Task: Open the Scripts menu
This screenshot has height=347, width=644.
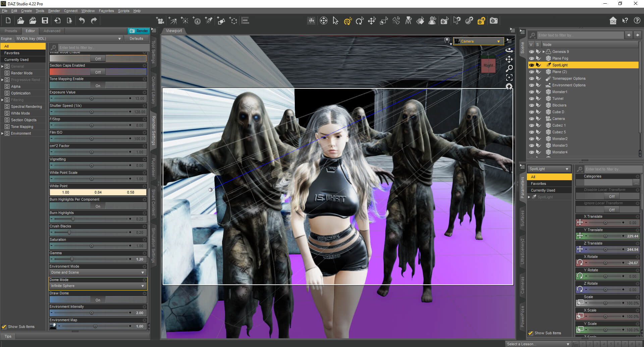Action: point(123,11)
